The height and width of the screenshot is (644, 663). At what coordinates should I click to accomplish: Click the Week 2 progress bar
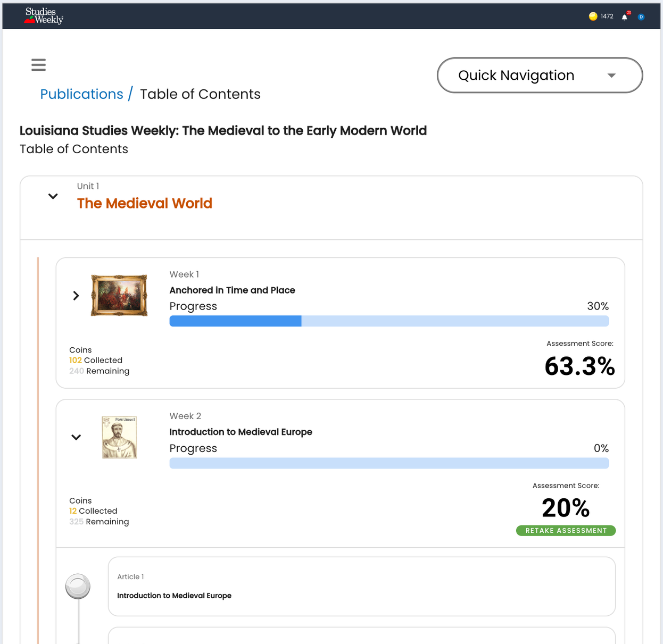(x=389, y=463)
